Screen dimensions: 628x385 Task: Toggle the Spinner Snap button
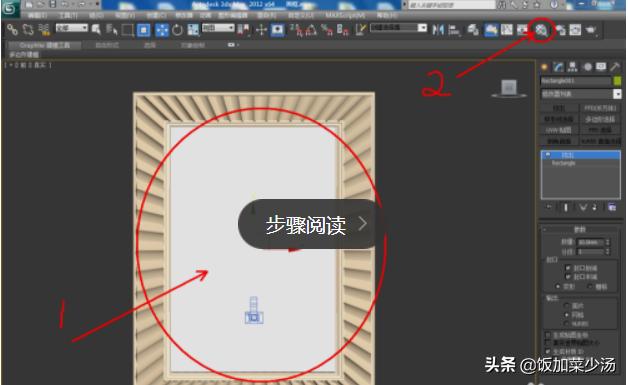click(343, 30)
